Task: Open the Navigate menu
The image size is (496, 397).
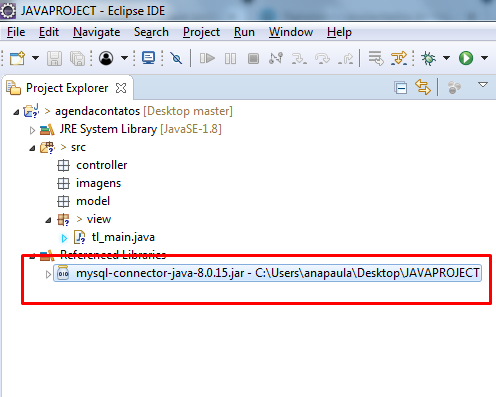Action: [x=96, y=32]
